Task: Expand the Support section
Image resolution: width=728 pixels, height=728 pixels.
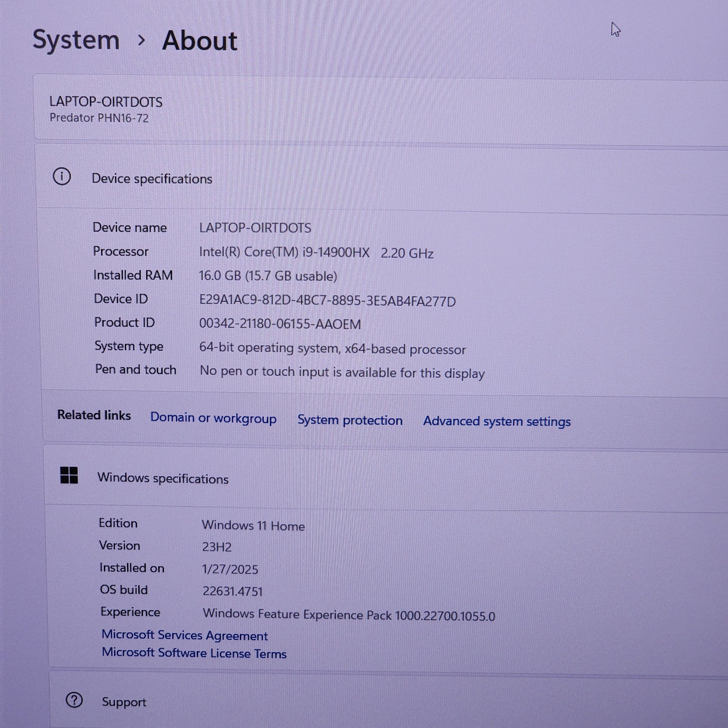Action: pyautogui.click(x=388, y=701)
